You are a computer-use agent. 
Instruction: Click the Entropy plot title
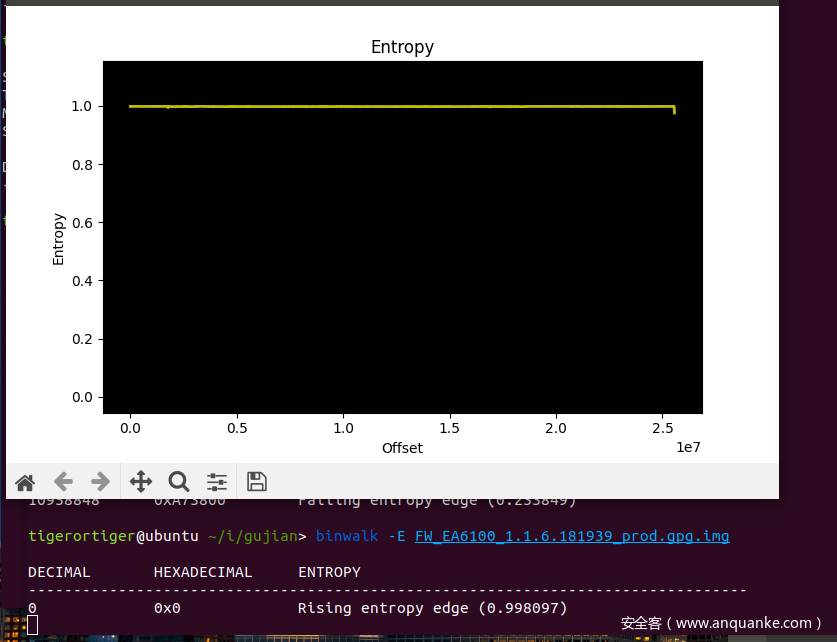402,47
